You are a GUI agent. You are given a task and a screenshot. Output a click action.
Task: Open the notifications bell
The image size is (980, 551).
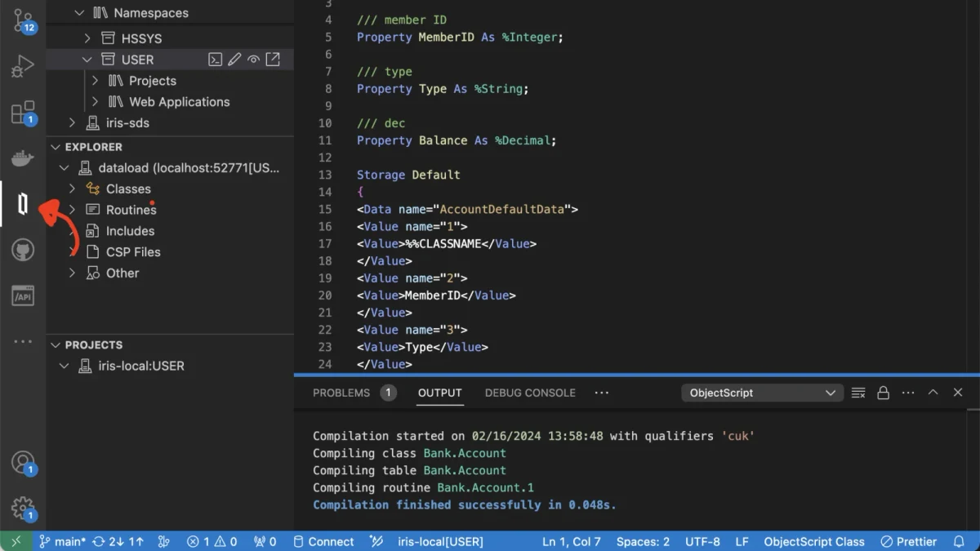pos(959,542)
